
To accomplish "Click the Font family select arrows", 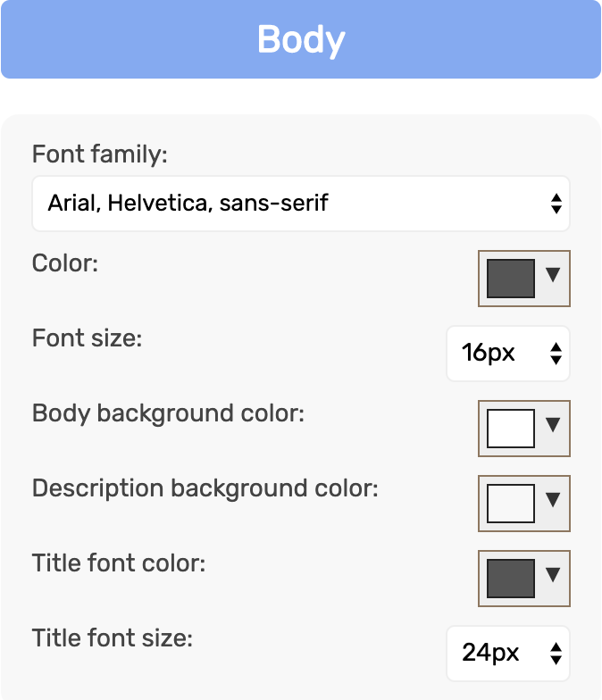I will coord(556,204).
